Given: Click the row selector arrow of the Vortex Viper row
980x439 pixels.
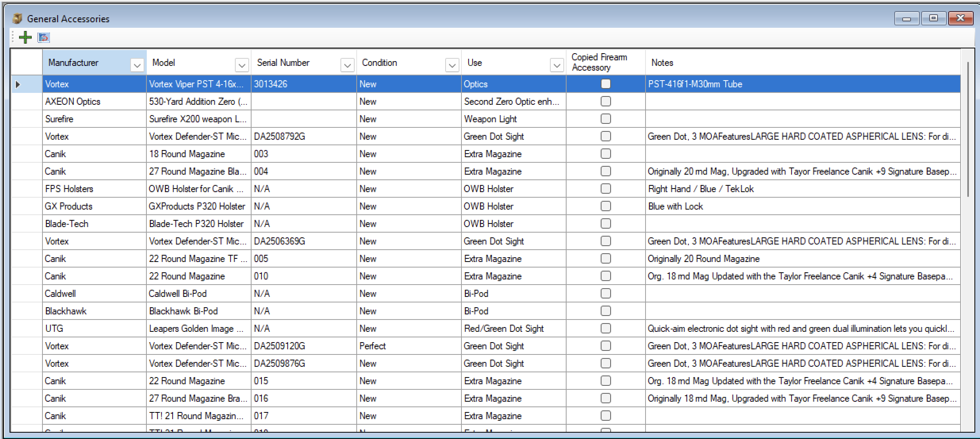Looking at the screenshot, I should pyautogui.click(x=18, y=84).
